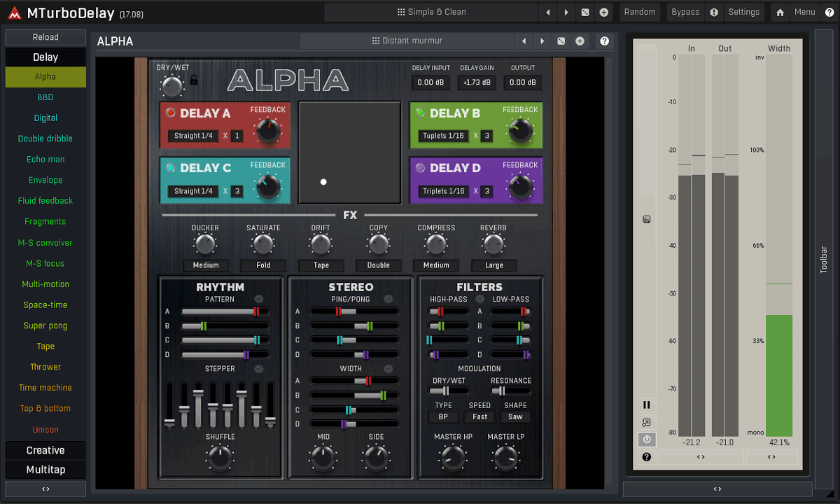The image size is (840, 504).
Task: Open Multitap category tab
Action: [x=45, y=470]
